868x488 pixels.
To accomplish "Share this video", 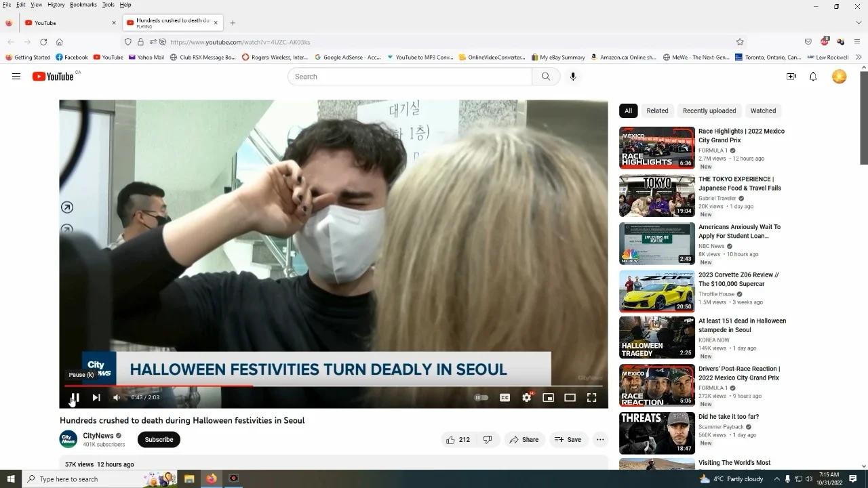I will point(524,439).
